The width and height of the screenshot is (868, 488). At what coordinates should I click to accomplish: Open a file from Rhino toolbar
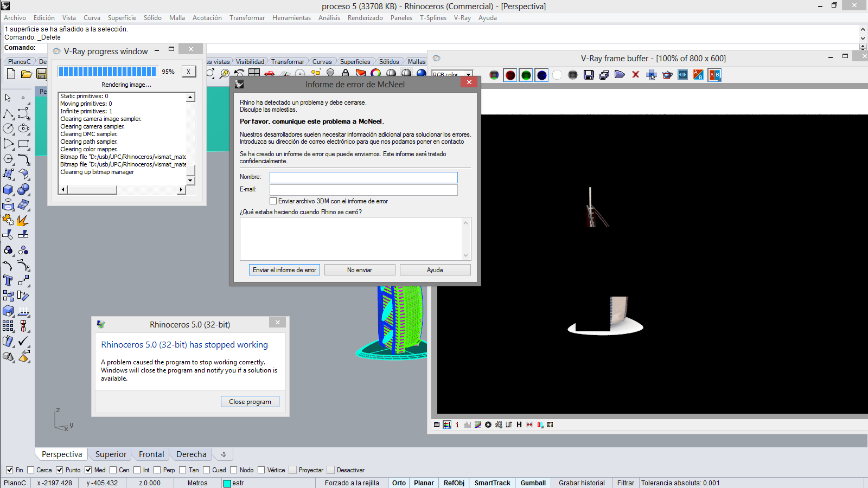[26, 74]
